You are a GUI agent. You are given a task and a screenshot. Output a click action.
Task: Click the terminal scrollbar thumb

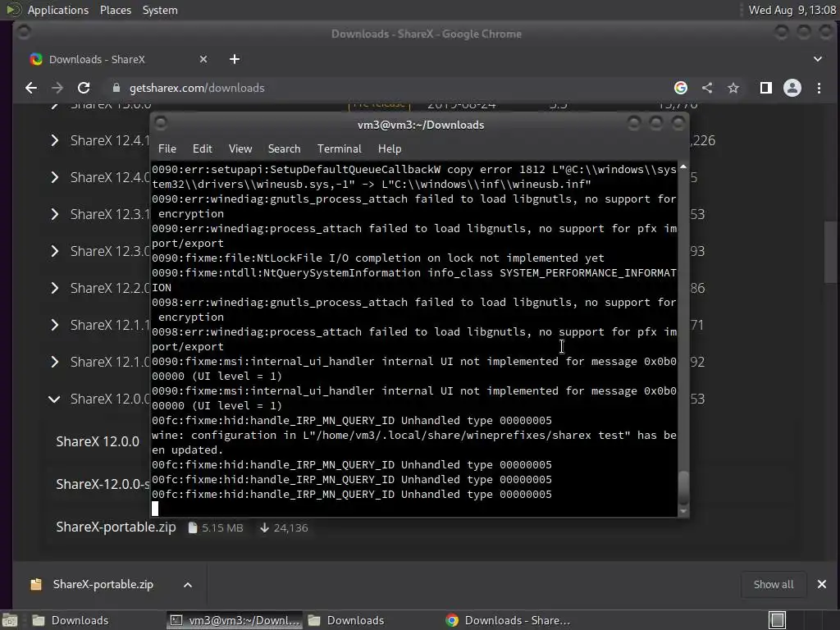(x=683, y=487)
